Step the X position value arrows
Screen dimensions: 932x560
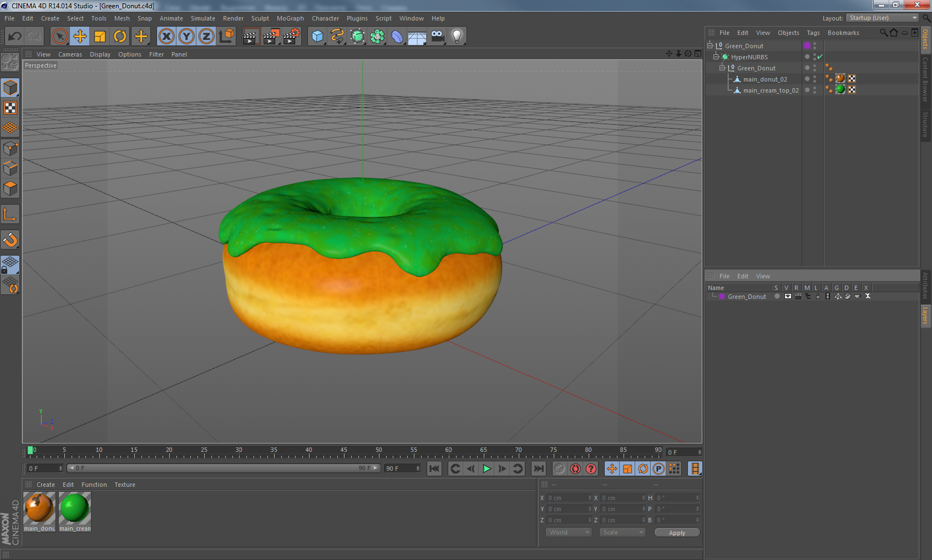pyautogui.click(x=590, y=498)
